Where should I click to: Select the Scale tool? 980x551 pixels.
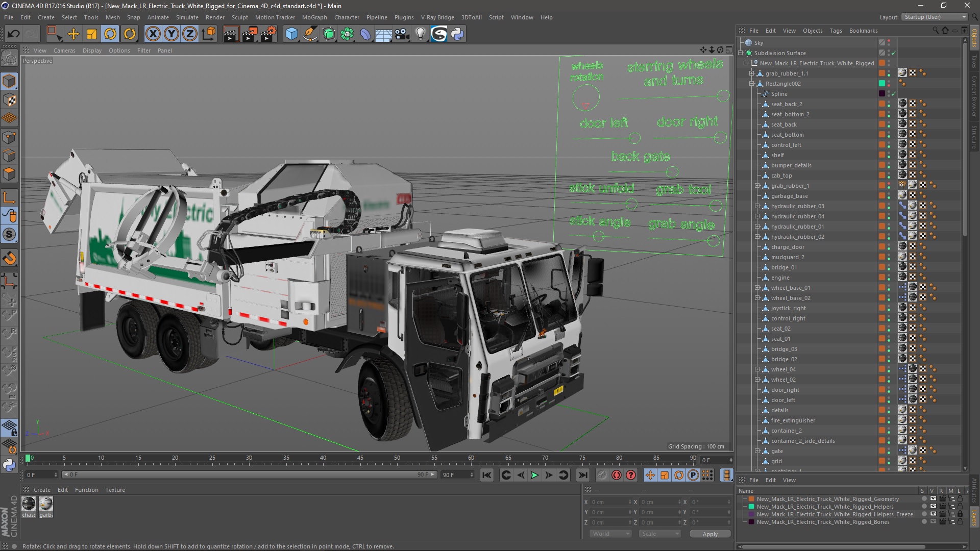click(x=92, y=34)
